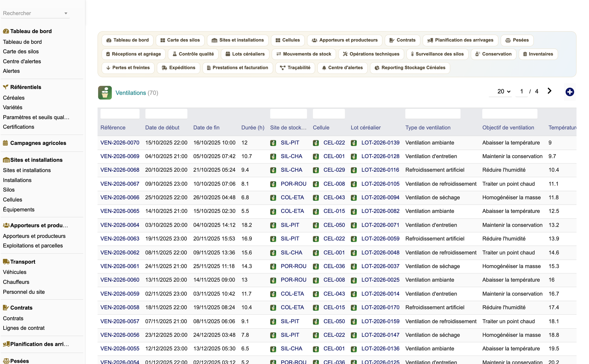Expand the Rechercher search dropdown
The height and width of the screenshot is (364, 589).
(x=66, y=13)
